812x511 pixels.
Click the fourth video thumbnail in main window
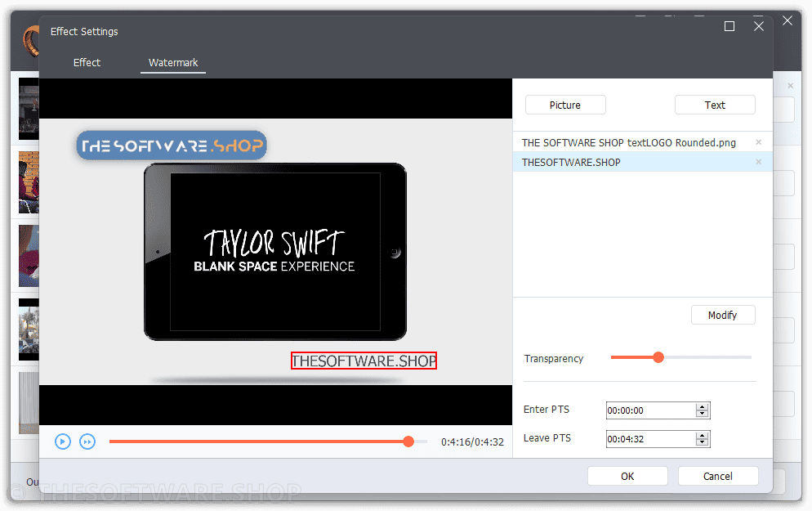pyautogui.click(x=29, y=329)
